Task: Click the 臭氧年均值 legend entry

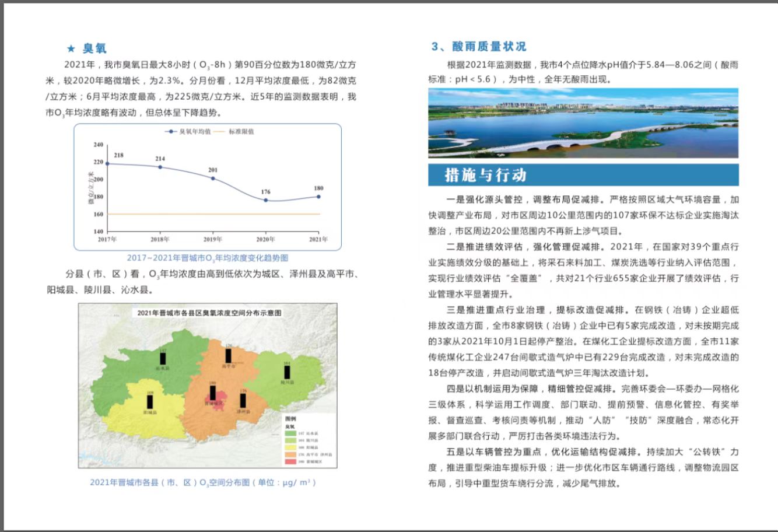Action: pos(188,132)
